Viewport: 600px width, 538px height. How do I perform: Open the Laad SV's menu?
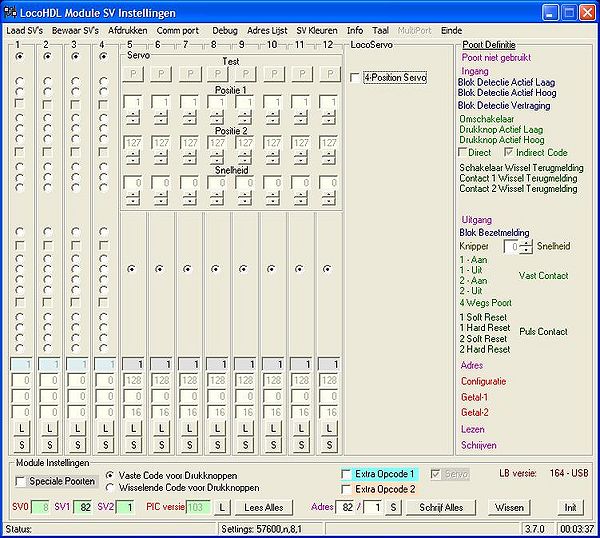click(24, 31)
